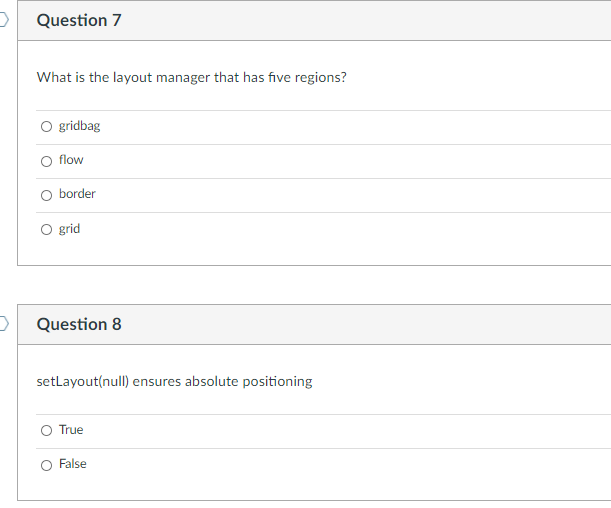This screenshot has width=611, height=508.
Task: Click the Question 8 heading
Action: coord(79,324)
